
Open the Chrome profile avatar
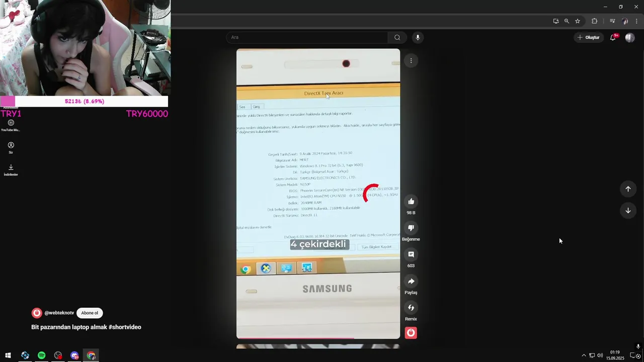[625, 21]
